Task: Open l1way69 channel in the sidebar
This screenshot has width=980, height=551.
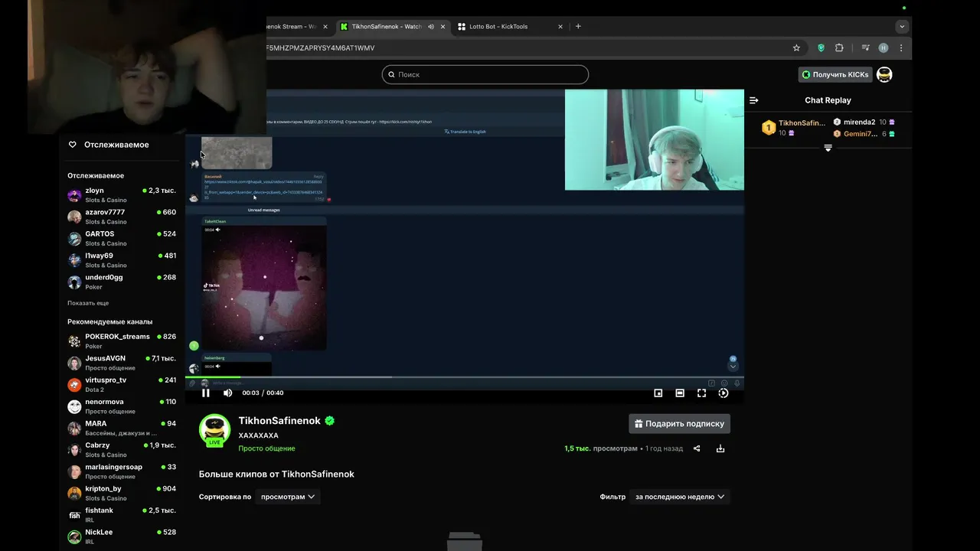Action: tap(122, 260)
